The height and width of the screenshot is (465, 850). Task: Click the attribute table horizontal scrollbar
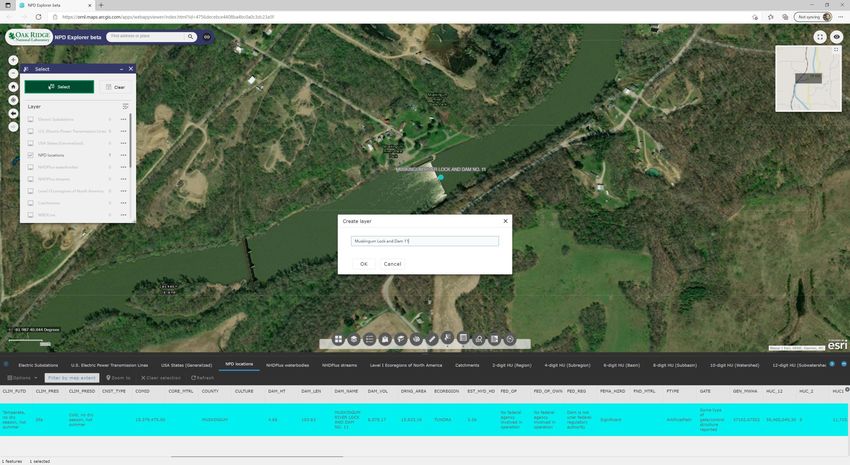click(x=257, y=457)
